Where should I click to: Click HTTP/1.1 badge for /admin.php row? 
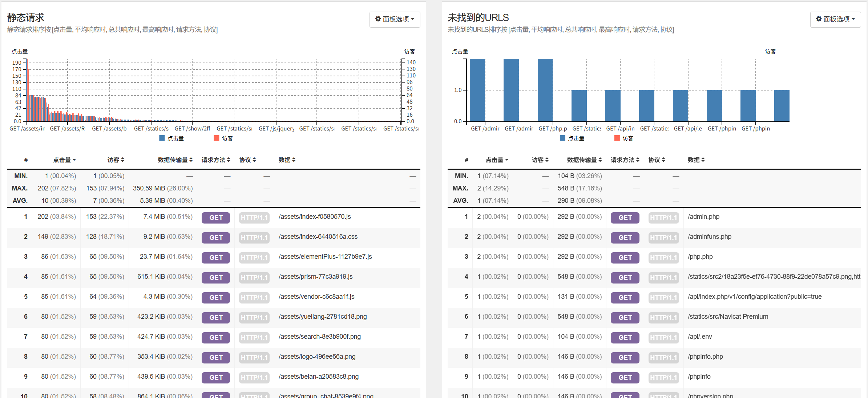click(663, 218)
